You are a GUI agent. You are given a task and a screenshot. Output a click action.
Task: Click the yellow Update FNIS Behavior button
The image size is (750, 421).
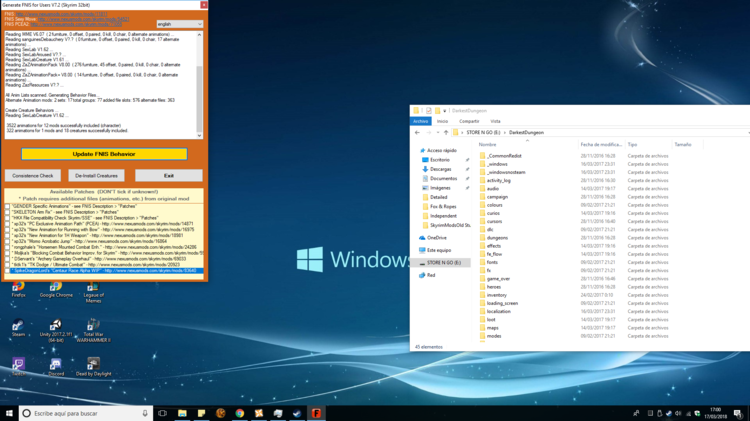[104, 154]
